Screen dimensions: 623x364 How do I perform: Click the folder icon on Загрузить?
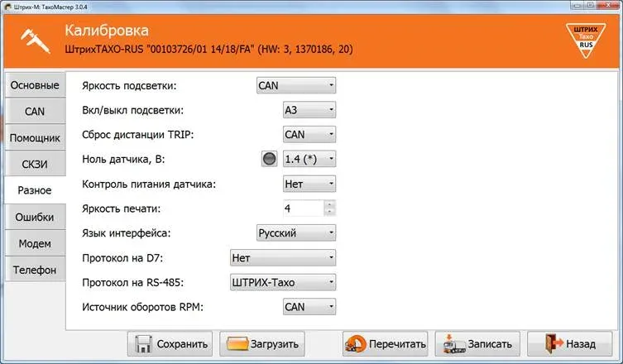(x=237, y=343)
